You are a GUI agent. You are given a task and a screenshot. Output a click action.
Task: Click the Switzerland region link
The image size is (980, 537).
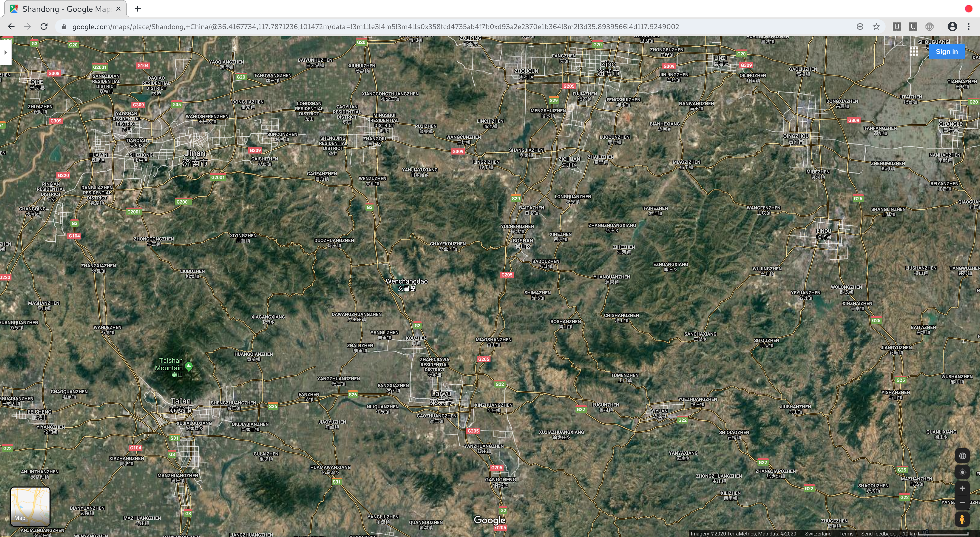coord(818,534)
